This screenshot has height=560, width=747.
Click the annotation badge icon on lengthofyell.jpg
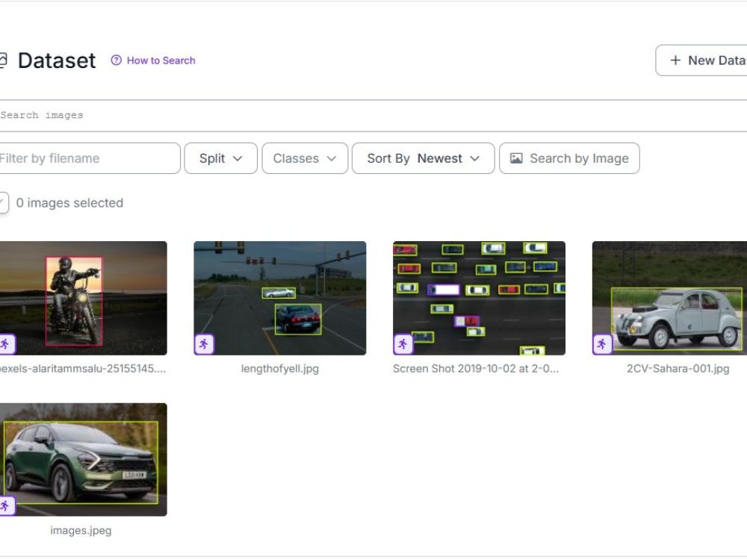point(204,344)
